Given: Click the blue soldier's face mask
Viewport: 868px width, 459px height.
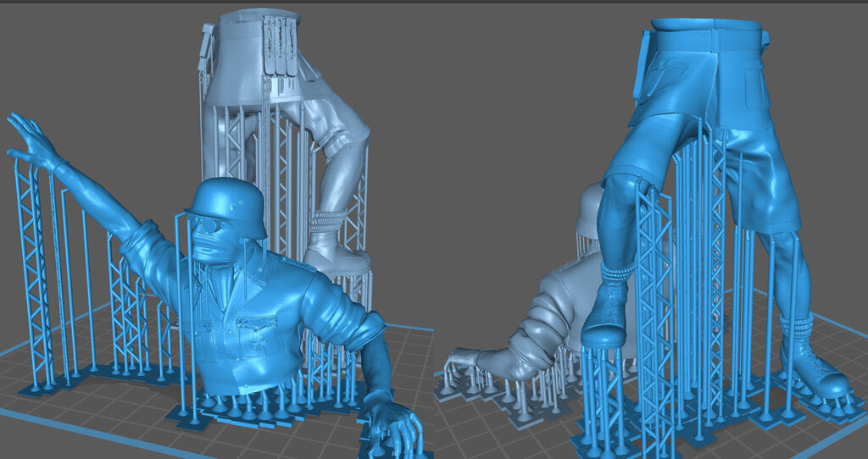Looking at the screenshot, I should pos(210,246).
